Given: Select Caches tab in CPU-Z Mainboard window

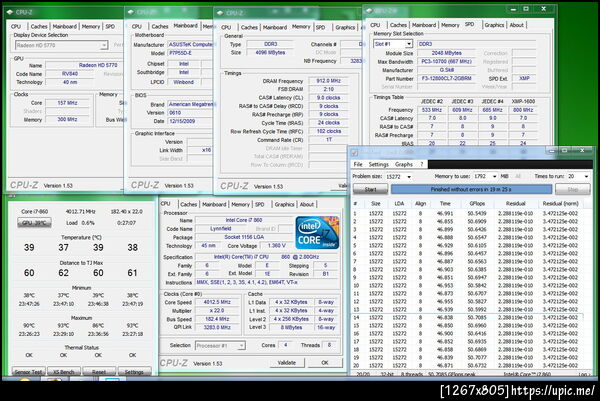Looking at the screenshot, I should (x=160, y=26).
